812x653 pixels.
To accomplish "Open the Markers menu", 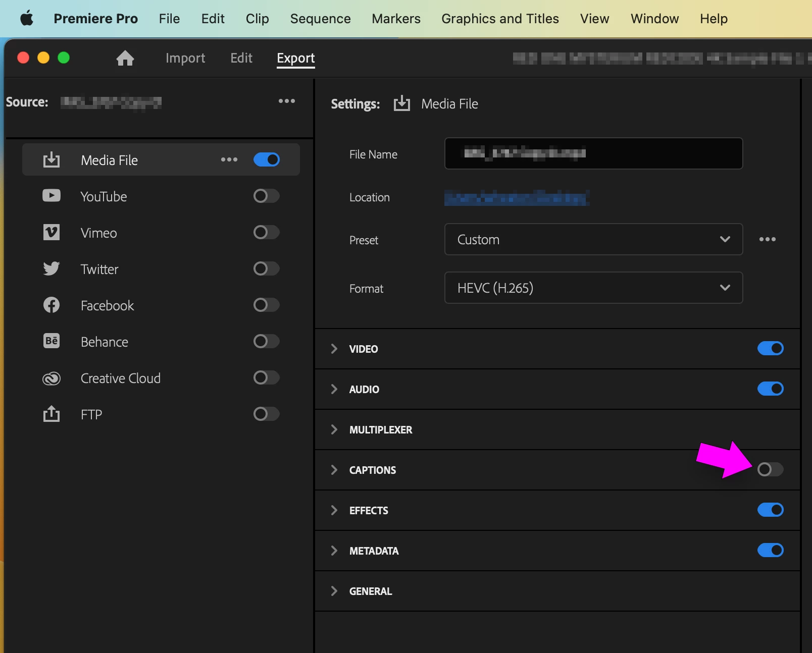I will click(396, 19).
